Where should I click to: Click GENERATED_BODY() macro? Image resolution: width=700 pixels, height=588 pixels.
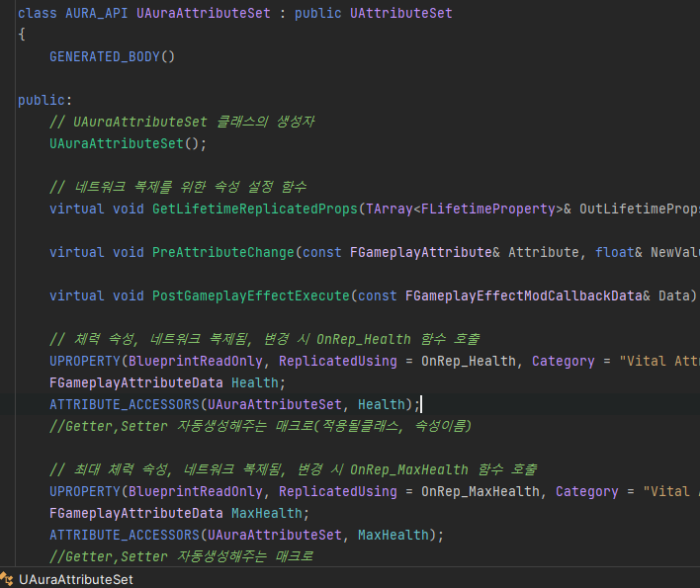(112, 56)
